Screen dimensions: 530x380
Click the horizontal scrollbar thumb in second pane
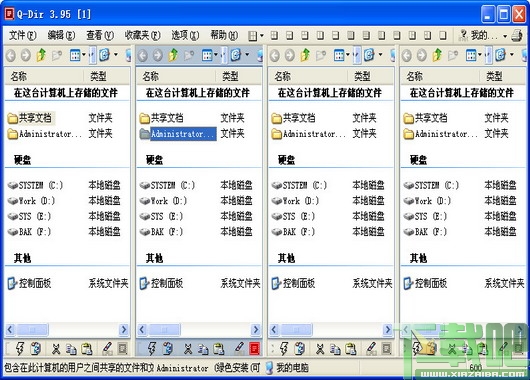click(x=165, y=330)
